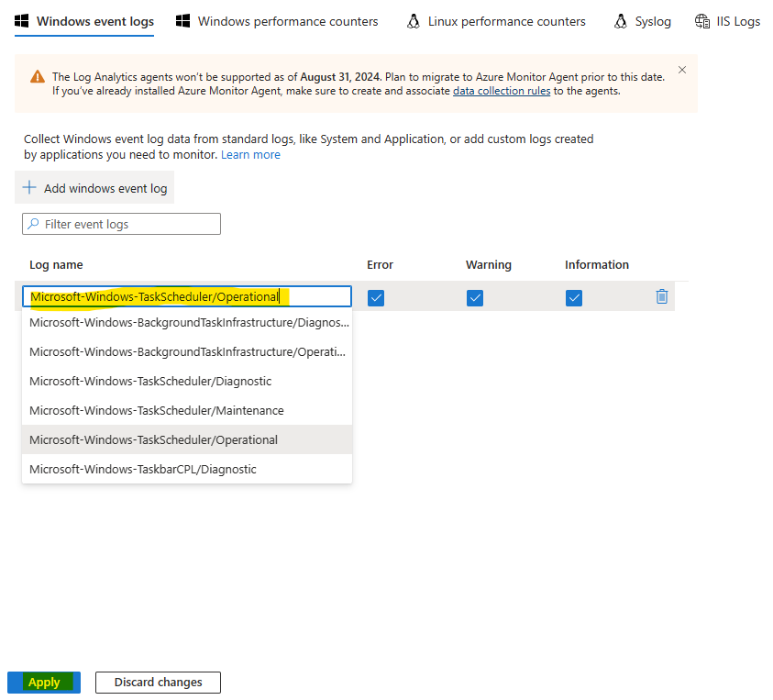Screen dimensions: 773x700
Task: Click the Windows logo on performance counters tab
Action: (182, 21)
